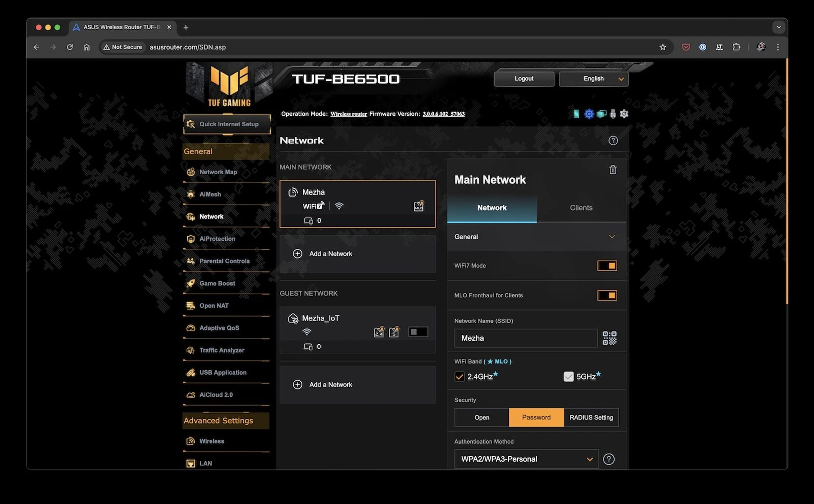Open the Wireless router operation mode link
Viewport: 814px width, 504px height.
click(348, 114)
